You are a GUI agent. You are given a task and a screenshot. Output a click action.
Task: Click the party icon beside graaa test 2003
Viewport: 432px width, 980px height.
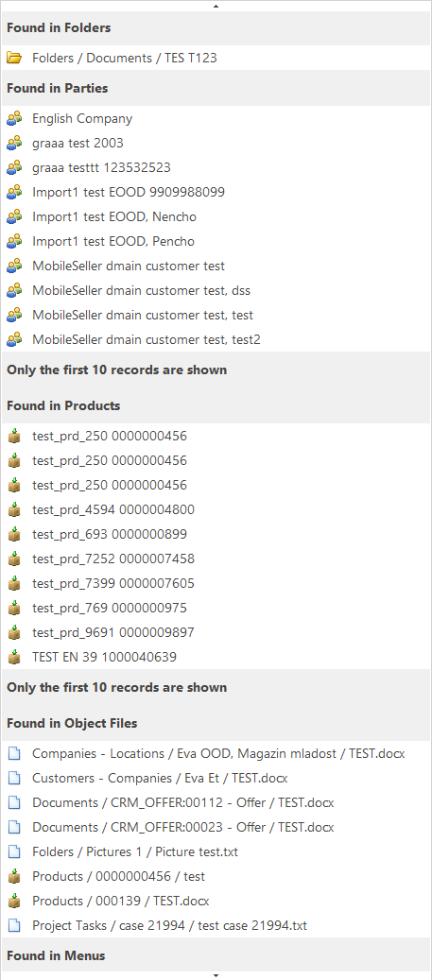click(x=14, y=143)
